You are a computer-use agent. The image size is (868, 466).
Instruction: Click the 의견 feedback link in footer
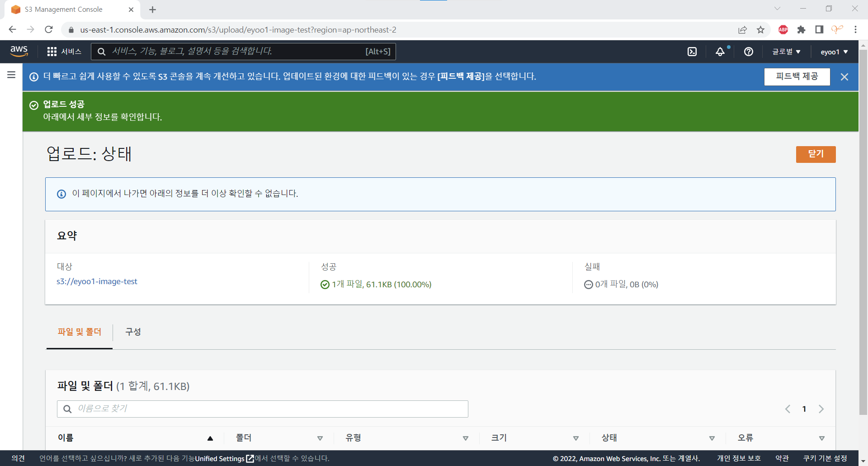coord(18,458)
